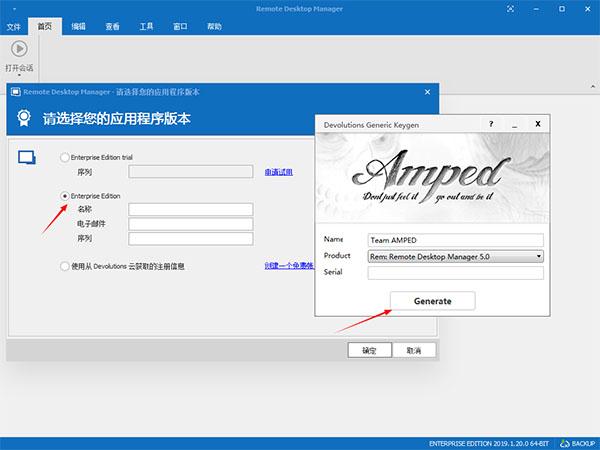Click the 申请试用 link
Viewport: 600px width, 450px height.
[x=279, y=172]
